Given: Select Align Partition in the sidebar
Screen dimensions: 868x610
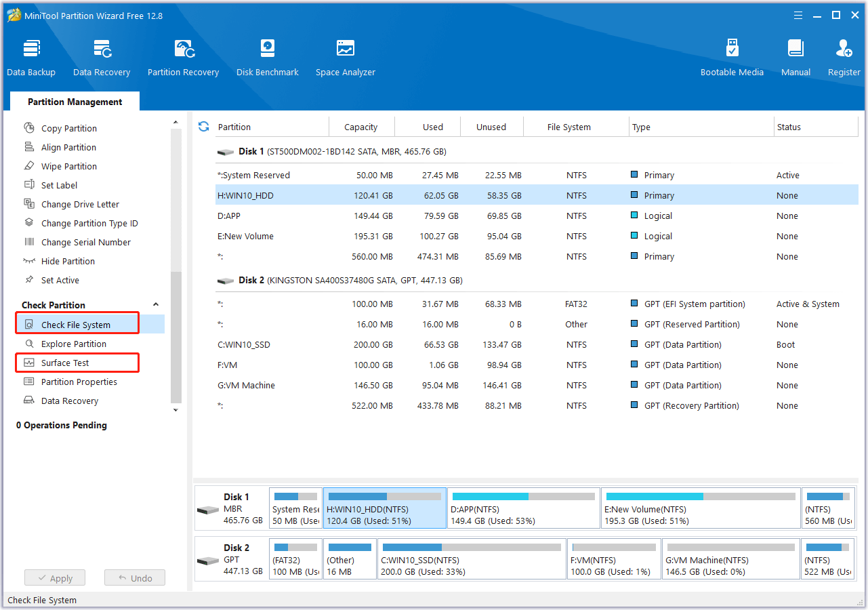Looking at the screenshot, I should point(68,147).
